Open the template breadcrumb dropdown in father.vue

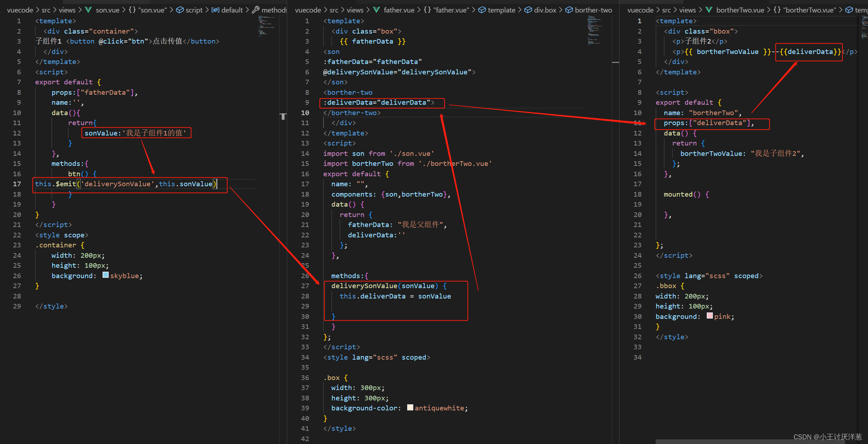(501, 10)
